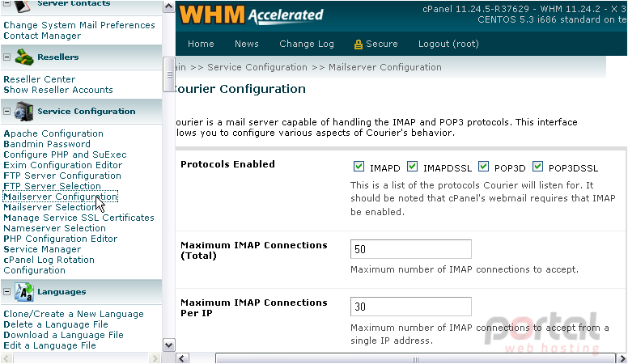Open Download a Language File
The width and height of the screenshot is (628, 364).
63,335
